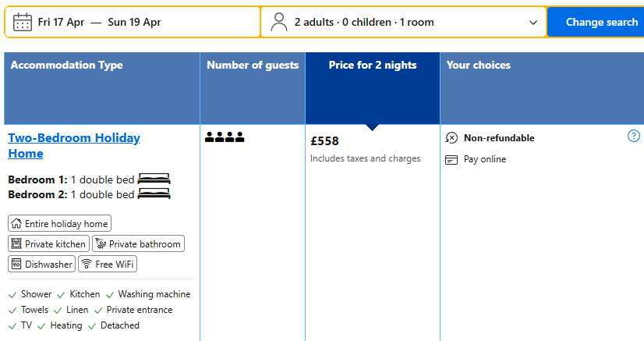Click the person icon in guests field

click(279, 22)
